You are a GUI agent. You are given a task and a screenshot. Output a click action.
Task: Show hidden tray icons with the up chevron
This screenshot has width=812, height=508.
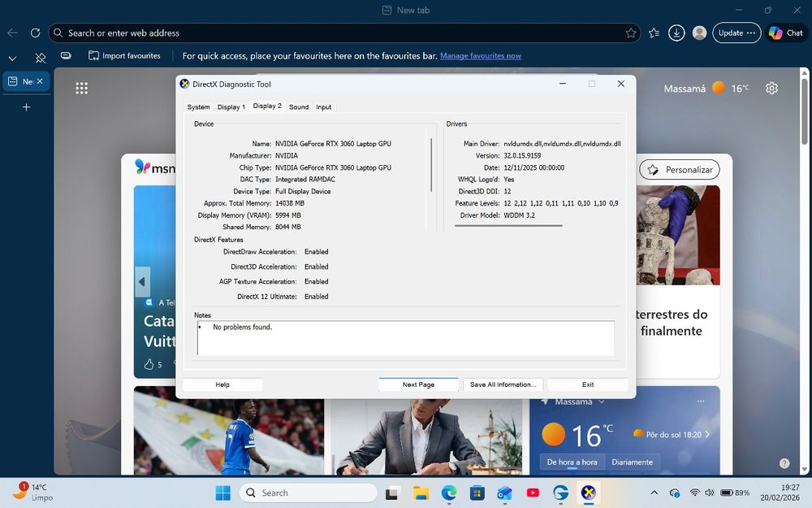point(654,493)
